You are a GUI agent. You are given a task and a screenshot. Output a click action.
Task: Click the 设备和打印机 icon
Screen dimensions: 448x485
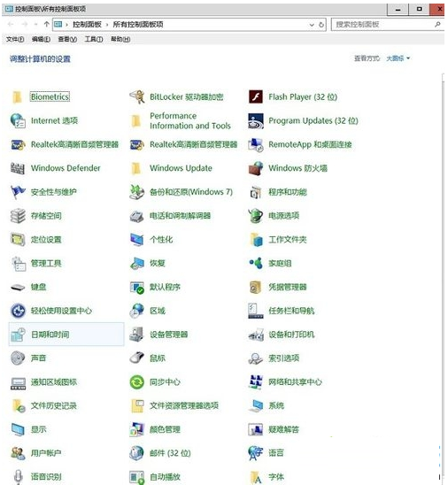point(256,335)
